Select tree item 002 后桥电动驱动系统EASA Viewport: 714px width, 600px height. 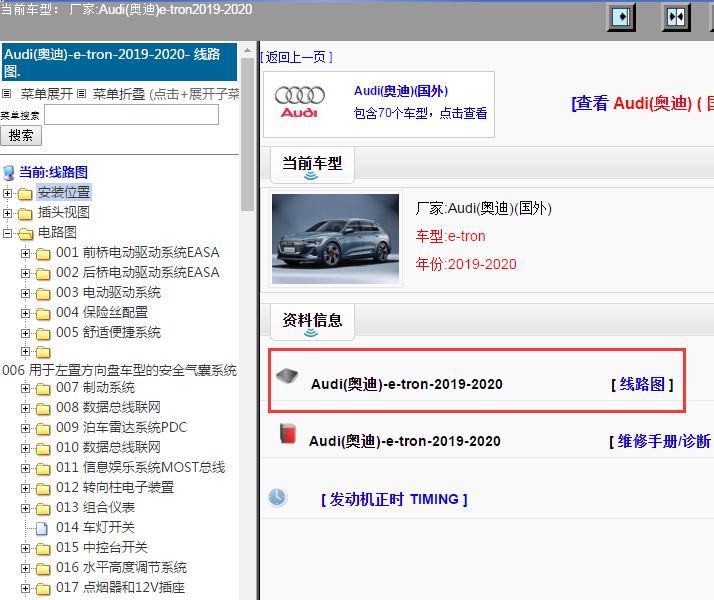[x=138, y=273]
